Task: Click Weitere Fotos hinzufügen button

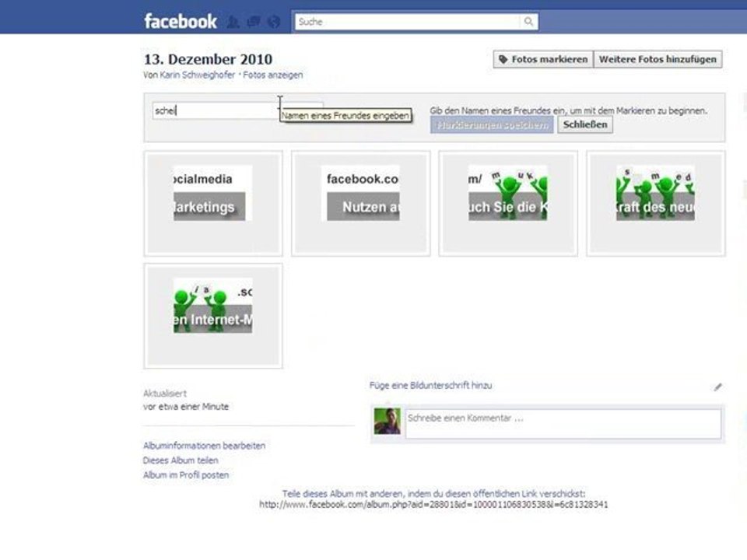Action: (658, 60)
